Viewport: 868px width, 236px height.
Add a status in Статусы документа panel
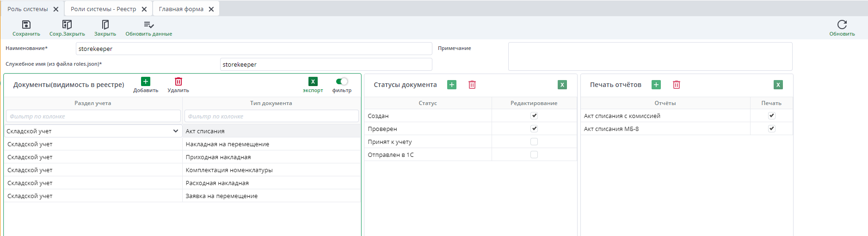[x=452, y=85]
